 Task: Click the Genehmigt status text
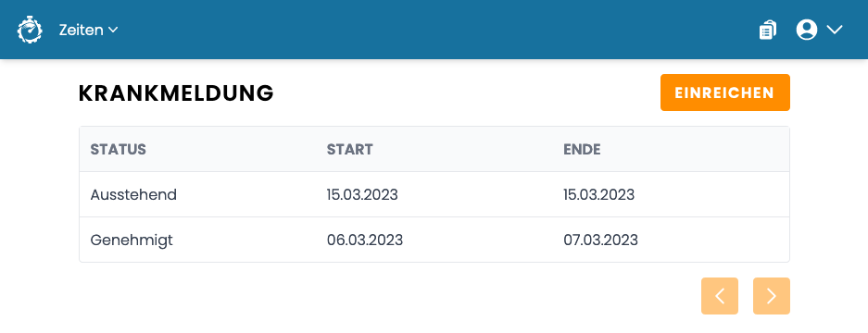132,240
